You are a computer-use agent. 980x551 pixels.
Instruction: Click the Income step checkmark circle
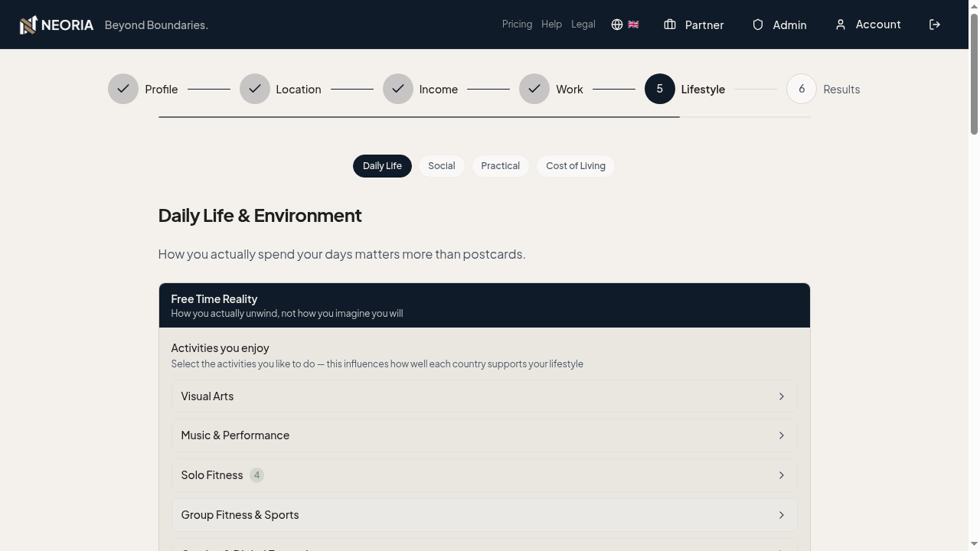[x=398, y=89]
